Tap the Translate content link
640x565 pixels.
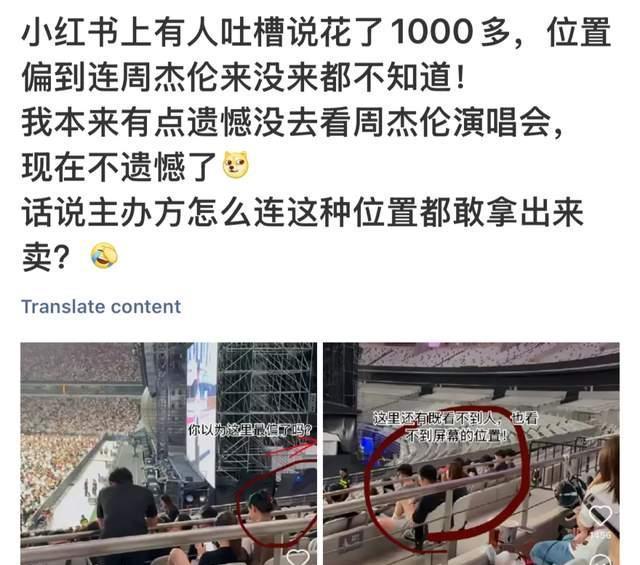101,307
